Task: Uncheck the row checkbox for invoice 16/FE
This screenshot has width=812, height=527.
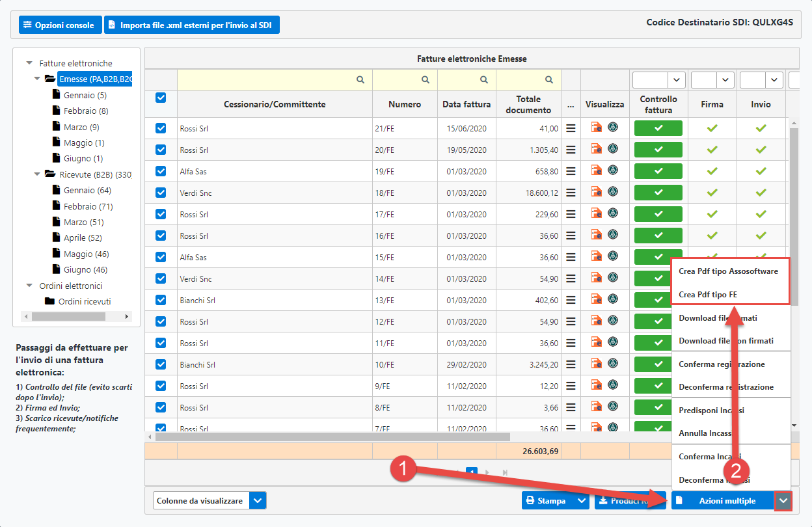Action: click(161, 236)
